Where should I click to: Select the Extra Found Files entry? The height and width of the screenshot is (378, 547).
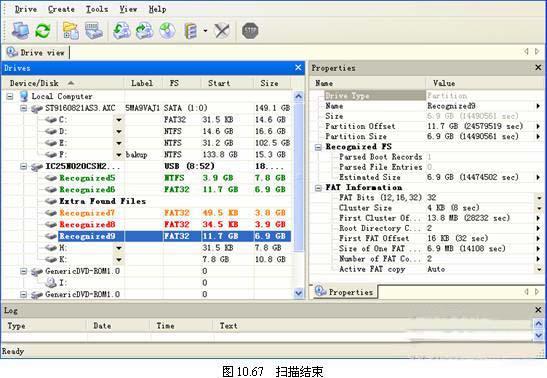point(102,201)
